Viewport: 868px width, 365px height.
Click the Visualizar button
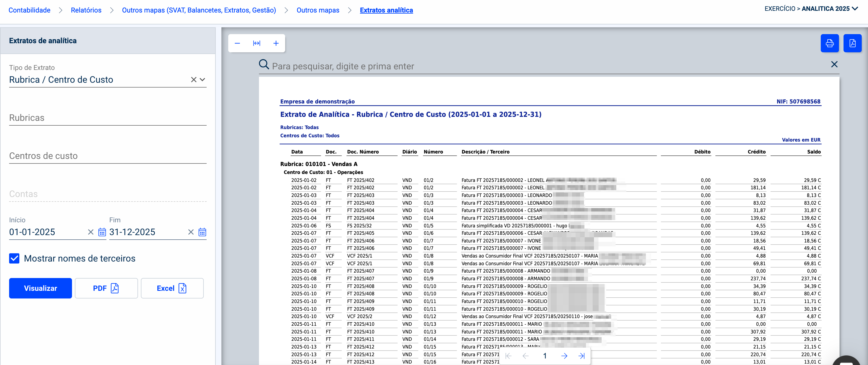click(x=40, y=288)
